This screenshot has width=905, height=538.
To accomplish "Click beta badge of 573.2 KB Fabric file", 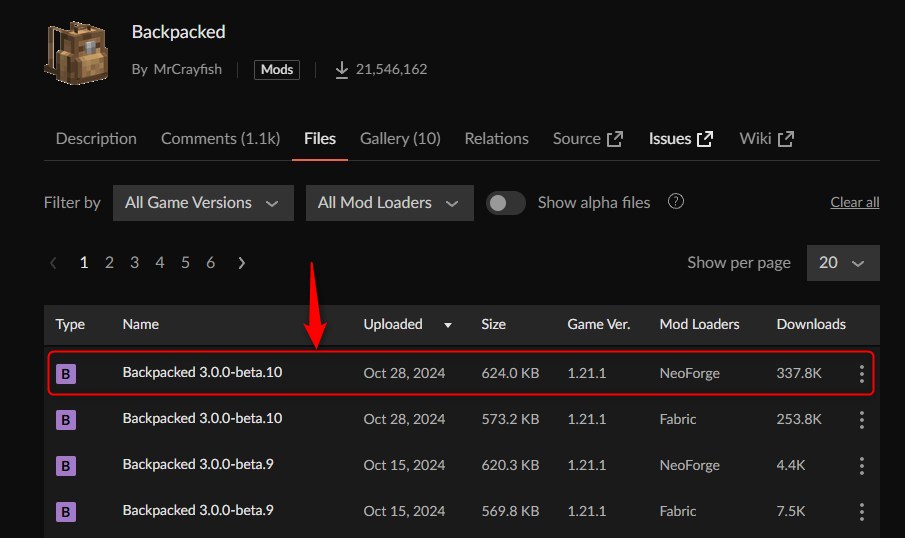I will pos(66,420).
